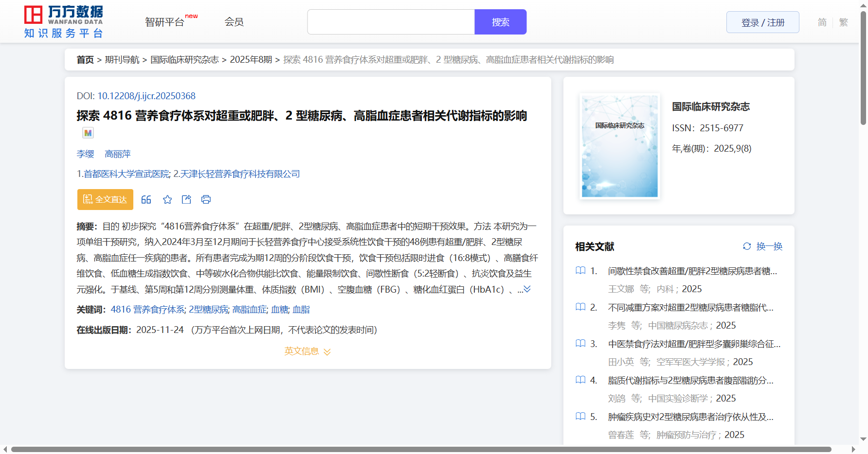Image resolution: width=868 pixels, height=454 pixels.
Task: Expand the full abstract text arrow
Action: tap(527, 289)
